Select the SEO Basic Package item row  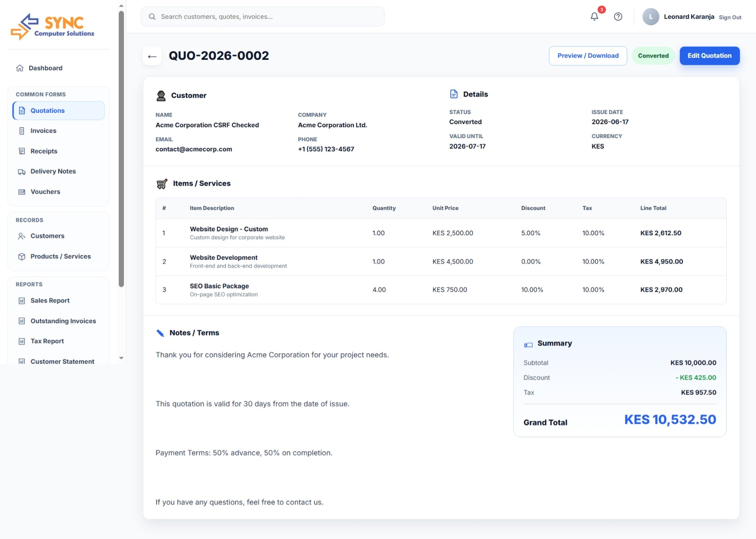click(x=441, y=290)
